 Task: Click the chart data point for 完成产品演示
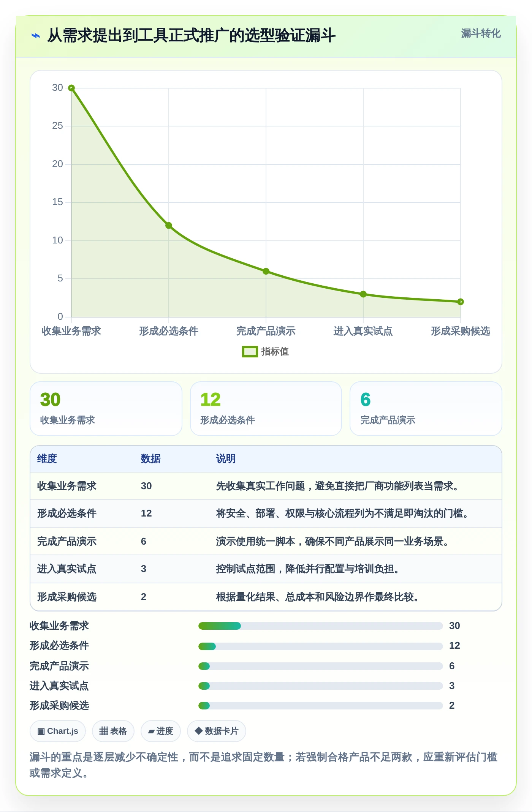point(266,271)
